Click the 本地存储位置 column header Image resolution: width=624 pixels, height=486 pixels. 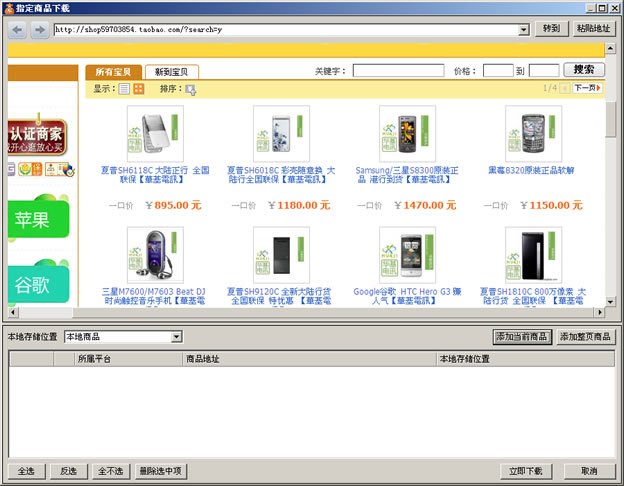pos(526,359)
